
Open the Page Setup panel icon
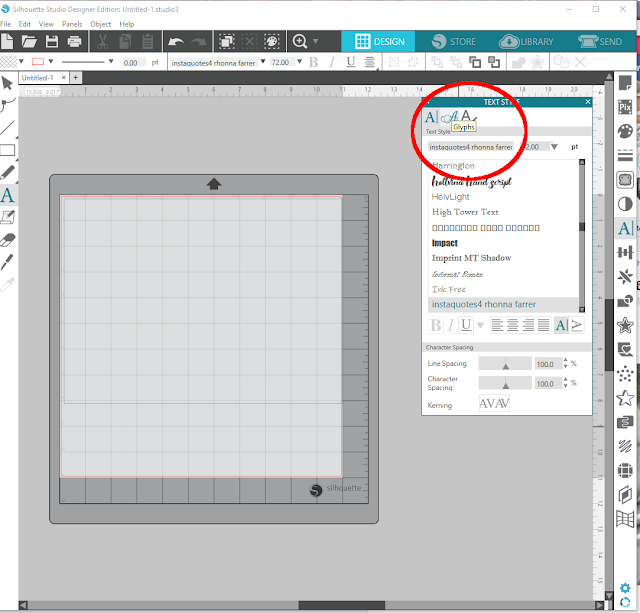(625, 83)
